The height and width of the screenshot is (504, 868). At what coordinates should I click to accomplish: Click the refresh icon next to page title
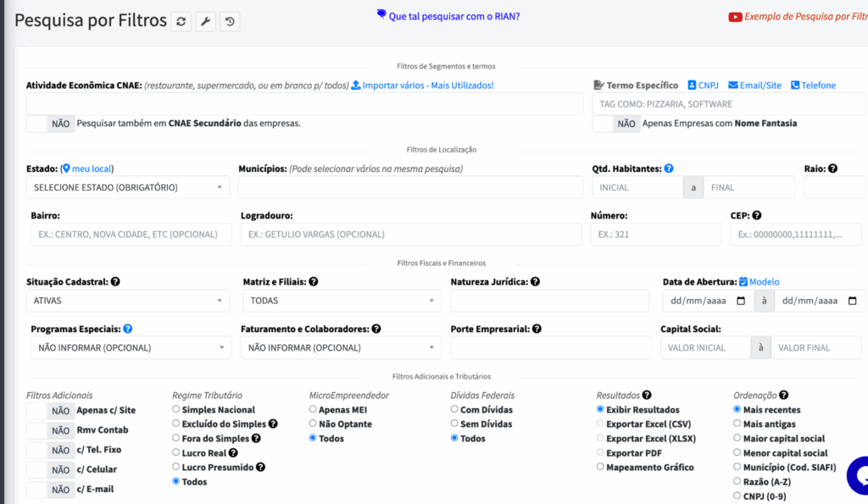click(181, 22)
